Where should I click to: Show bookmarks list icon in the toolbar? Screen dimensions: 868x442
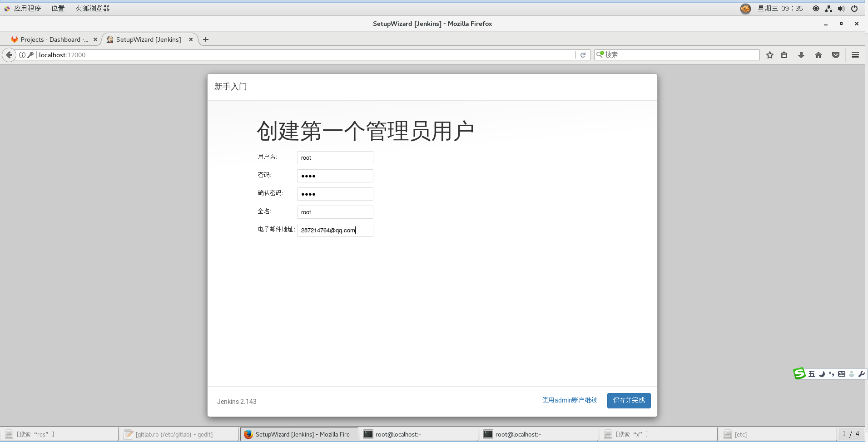point(784,55)
